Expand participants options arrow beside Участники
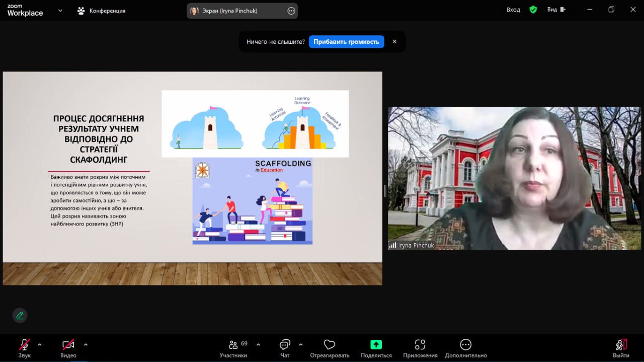The width and height of the screenshot is (644, 362). [259, 345]
